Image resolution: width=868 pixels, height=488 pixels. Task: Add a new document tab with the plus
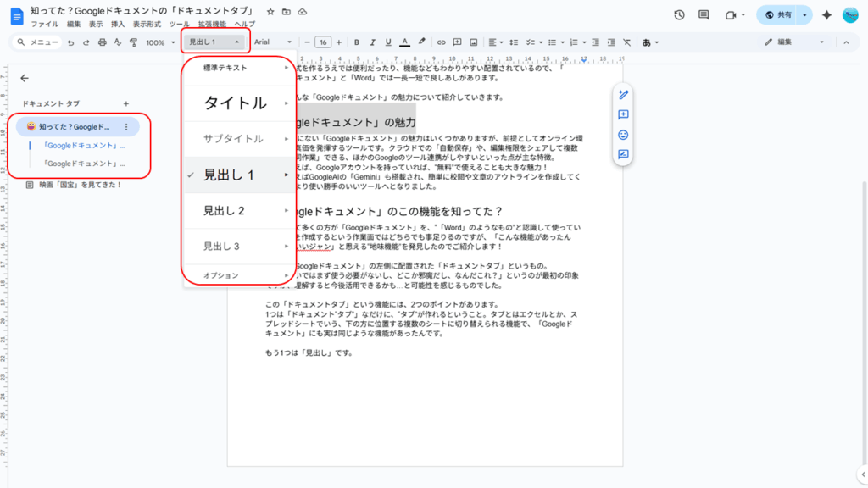click(x=125, y=103)
